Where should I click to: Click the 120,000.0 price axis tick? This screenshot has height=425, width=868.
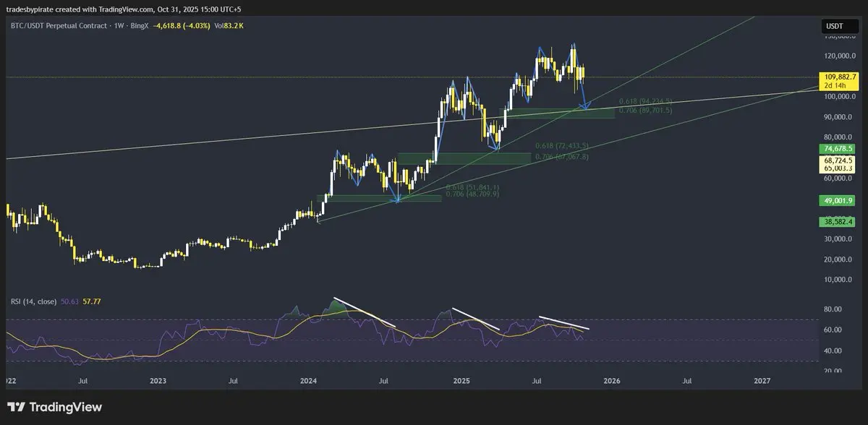pos(839,56)
